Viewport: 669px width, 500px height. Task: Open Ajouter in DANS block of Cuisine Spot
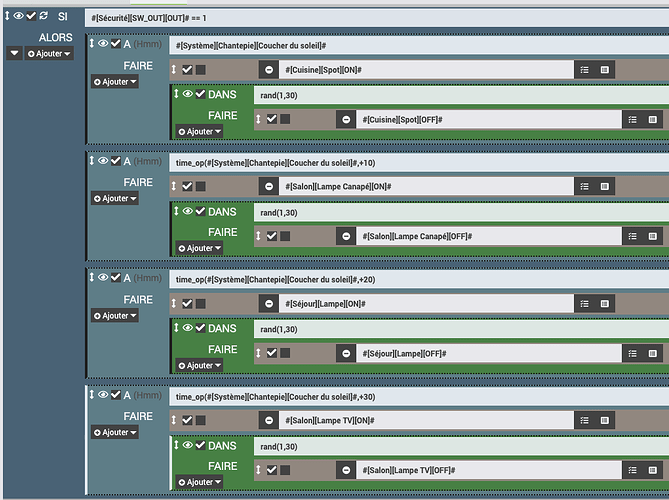(x=199, y=132)
